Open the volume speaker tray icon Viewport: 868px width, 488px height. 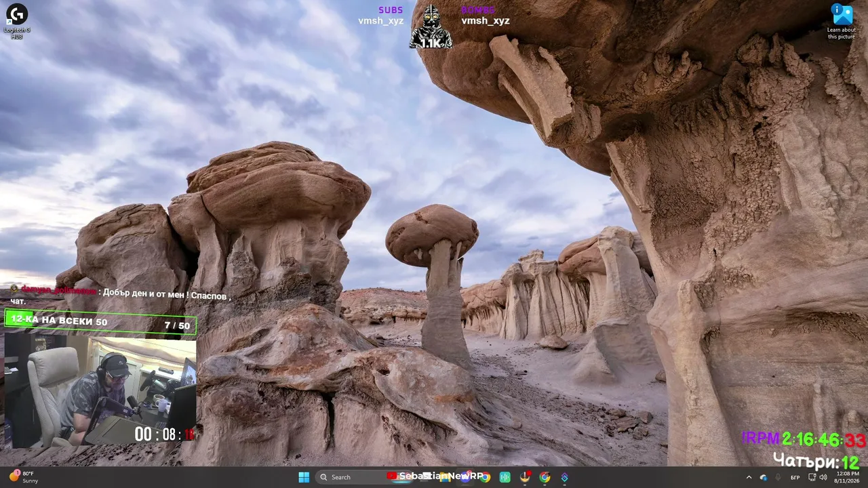click(823, 477)
